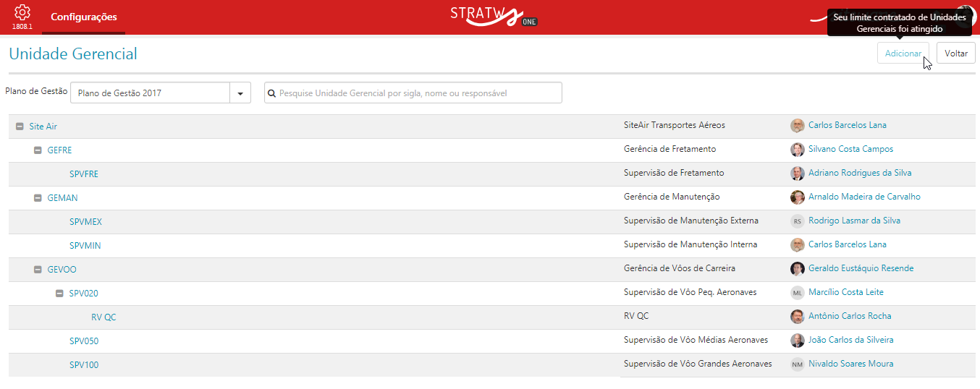Click the RS initials avatar
This screenshot has height=389, width=980.
[x=797, y=221]
